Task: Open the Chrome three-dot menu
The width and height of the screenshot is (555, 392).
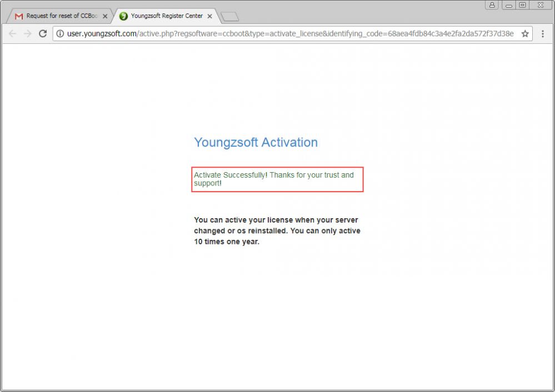Action: (543, 34)
